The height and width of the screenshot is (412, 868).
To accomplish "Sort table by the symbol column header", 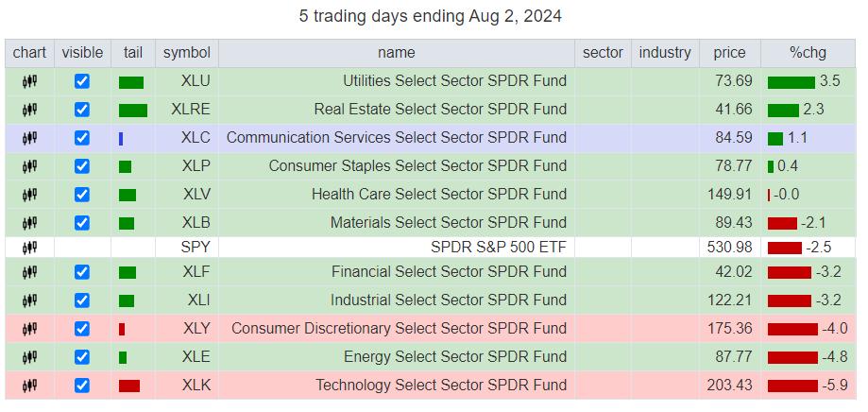I will tap(187, 53).
